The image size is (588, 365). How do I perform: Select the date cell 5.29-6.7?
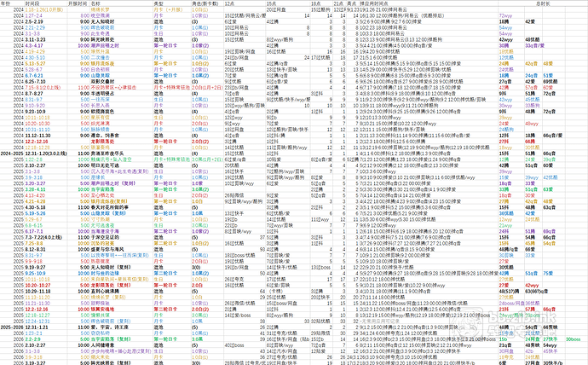click(x=34, y=219)
